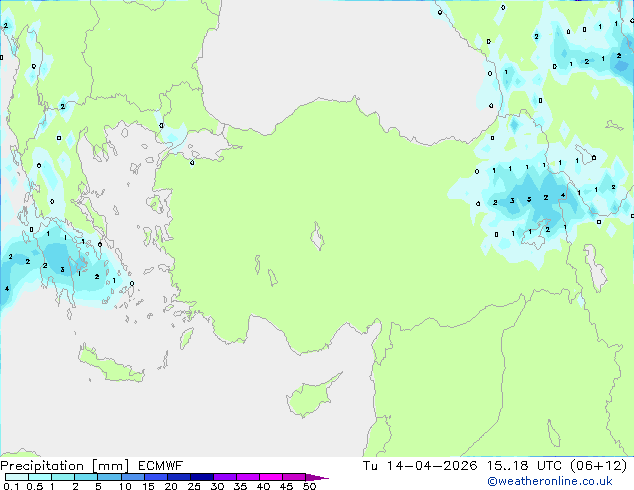
Task: Click the 30–35 mm purple legend swatch
Action: (224, 477)
